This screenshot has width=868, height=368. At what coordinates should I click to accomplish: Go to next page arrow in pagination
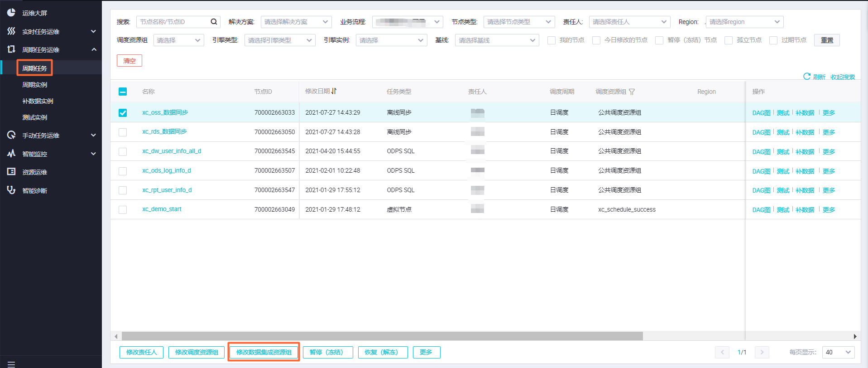coord(762,352)
